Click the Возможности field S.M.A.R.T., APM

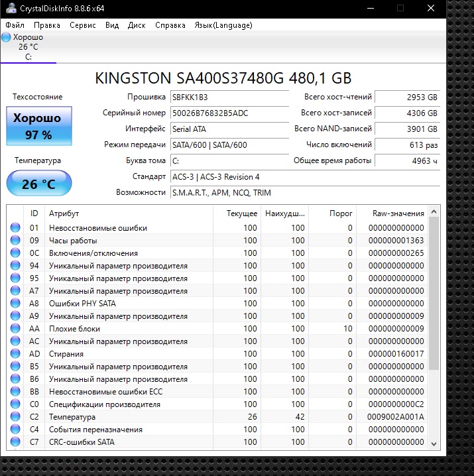coord(305,193)
